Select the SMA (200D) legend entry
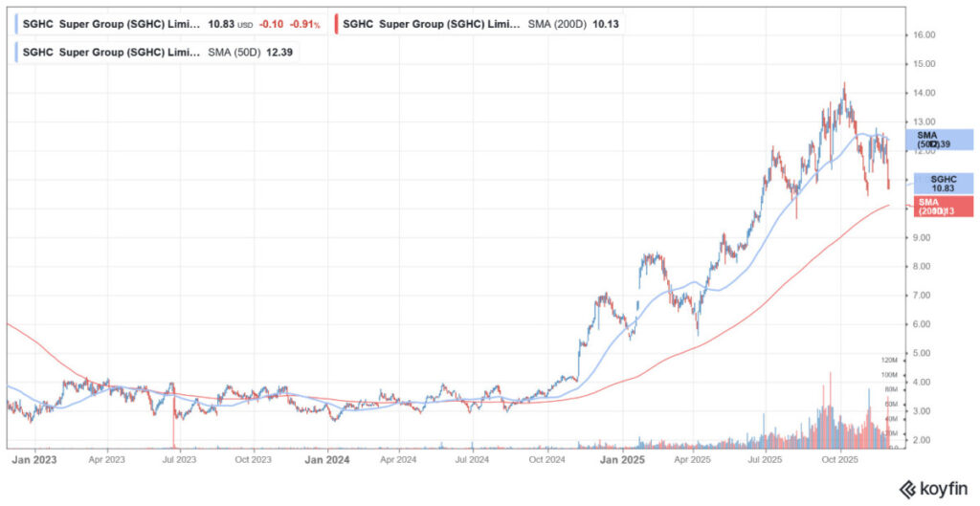The width and height of the screenshot is (980, 506). coord(479,22)
